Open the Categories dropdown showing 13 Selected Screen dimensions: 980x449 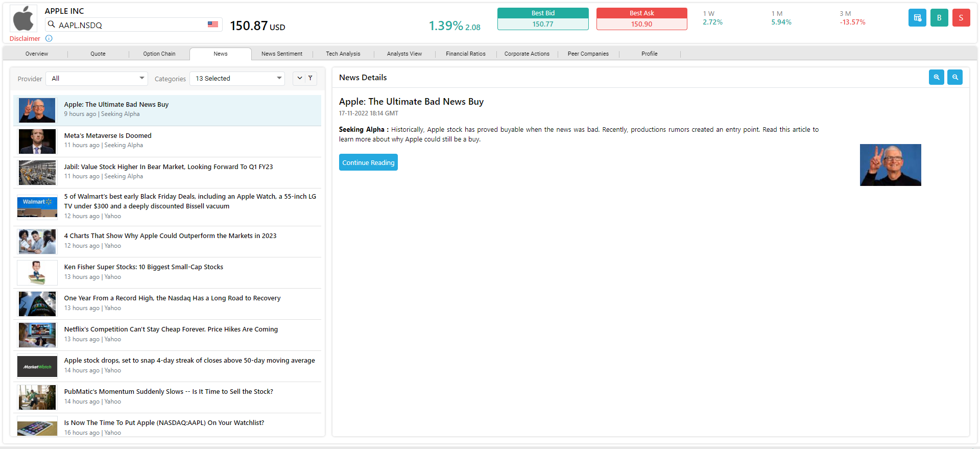[237, 79]
